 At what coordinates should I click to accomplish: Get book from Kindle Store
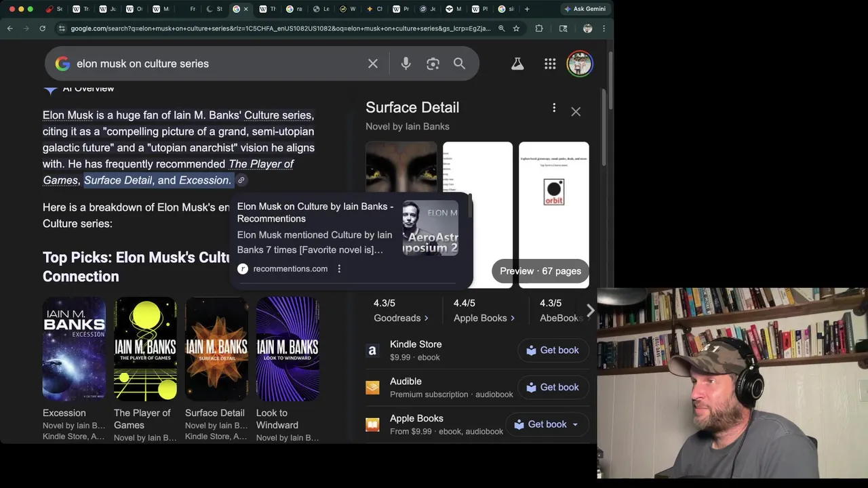coord(553,350)
